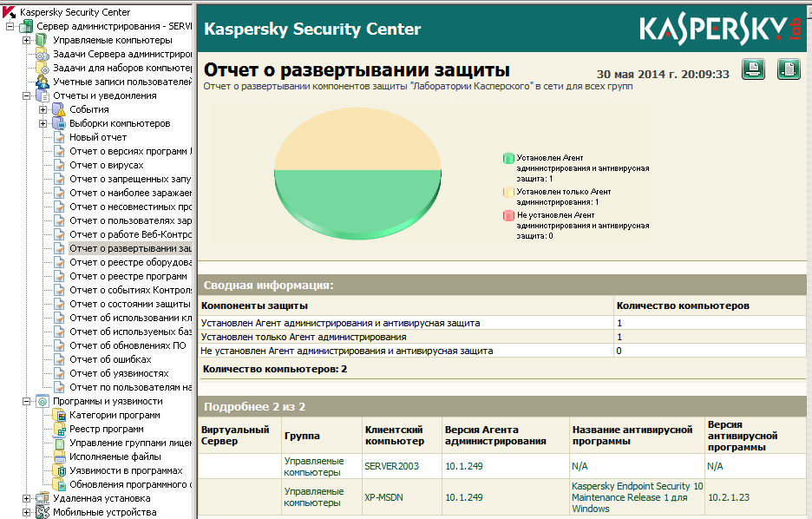Open Отчет о состоянии защиты
Image resolution: width=812 pixels, height=519 pixels.
[x=130, y=304]
